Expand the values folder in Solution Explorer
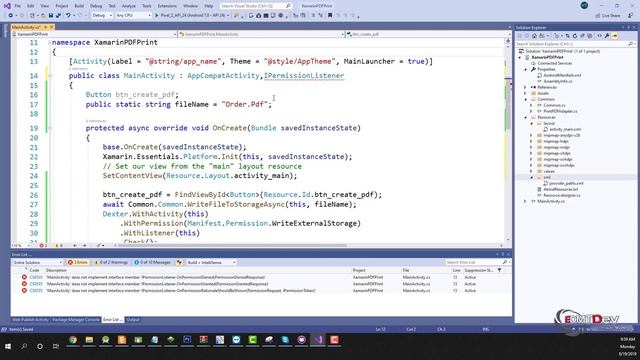The height and width of the screenshot is (360, 640). 531,171
